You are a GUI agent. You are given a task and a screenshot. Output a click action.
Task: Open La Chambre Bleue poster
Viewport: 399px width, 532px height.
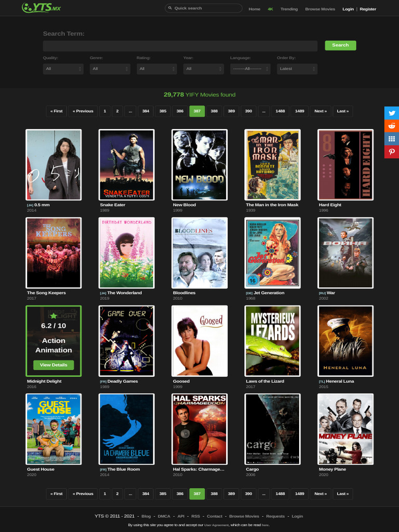(x=127, y=430)
